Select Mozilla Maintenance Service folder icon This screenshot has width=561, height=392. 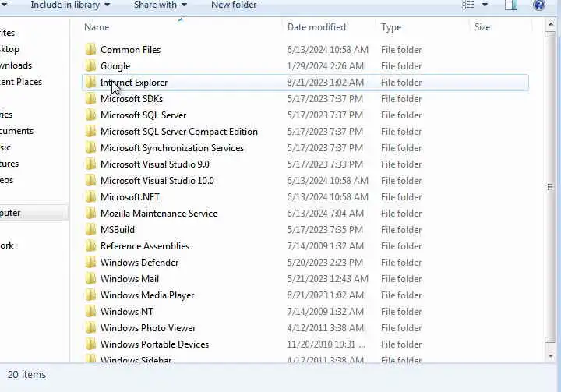tap(91, 214)
